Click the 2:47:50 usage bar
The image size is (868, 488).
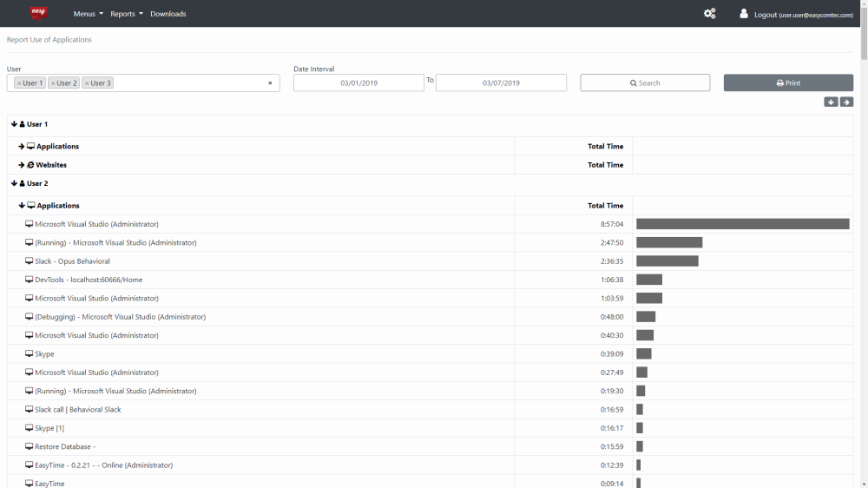coord(669,242)
